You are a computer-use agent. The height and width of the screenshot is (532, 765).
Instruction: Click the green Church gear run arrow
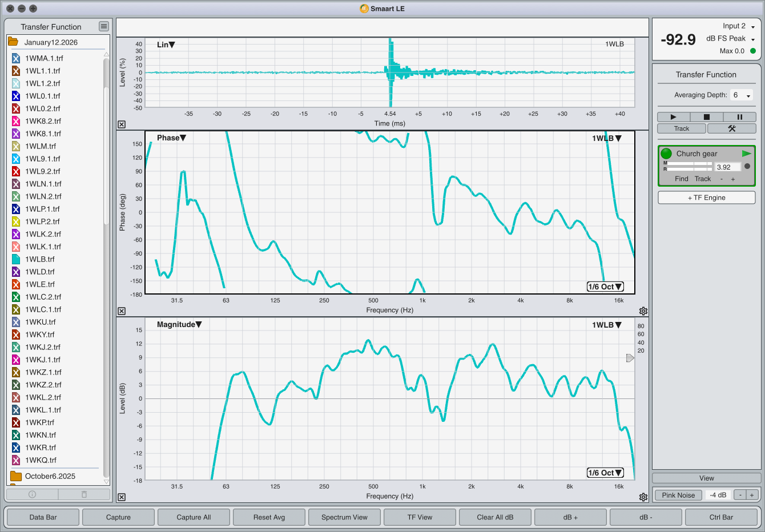746,154
